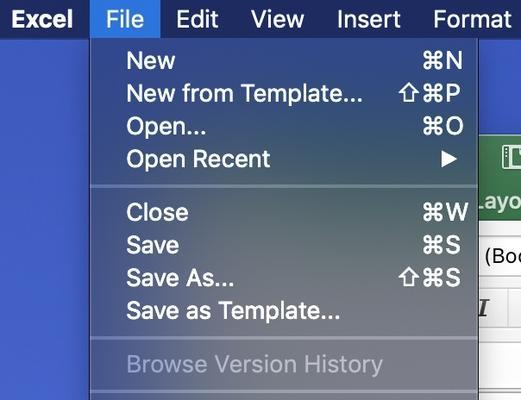This screenshot has height=400, width=521.
Task: Toggle the Italic formatting button
Action: (484, 308)
